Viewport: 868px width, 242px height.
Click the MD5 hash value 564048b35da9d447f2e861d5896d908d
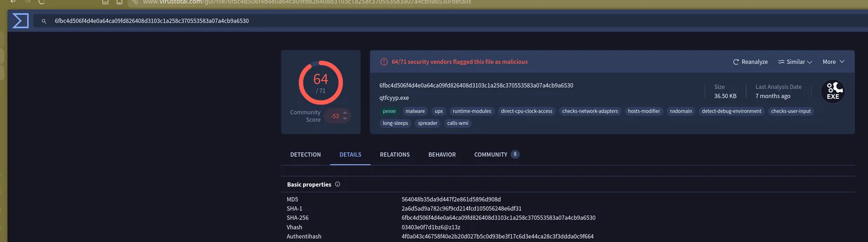pos(451,199)
